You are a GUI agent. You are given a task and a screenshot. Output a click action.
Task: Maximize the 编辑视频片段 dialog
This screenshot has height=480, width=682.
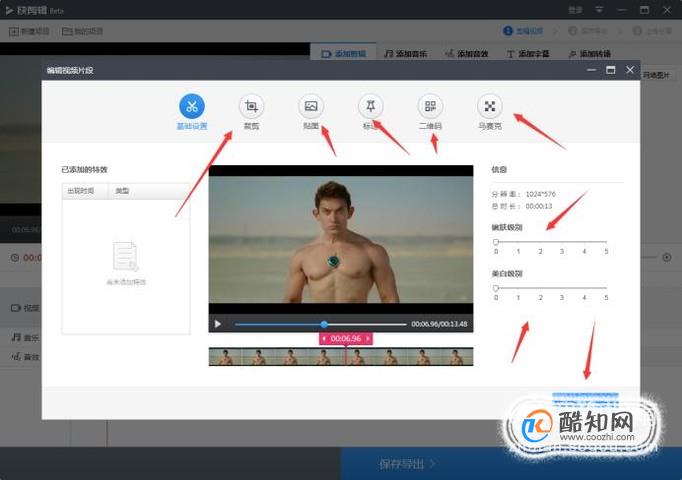click(x=611, y=70)
